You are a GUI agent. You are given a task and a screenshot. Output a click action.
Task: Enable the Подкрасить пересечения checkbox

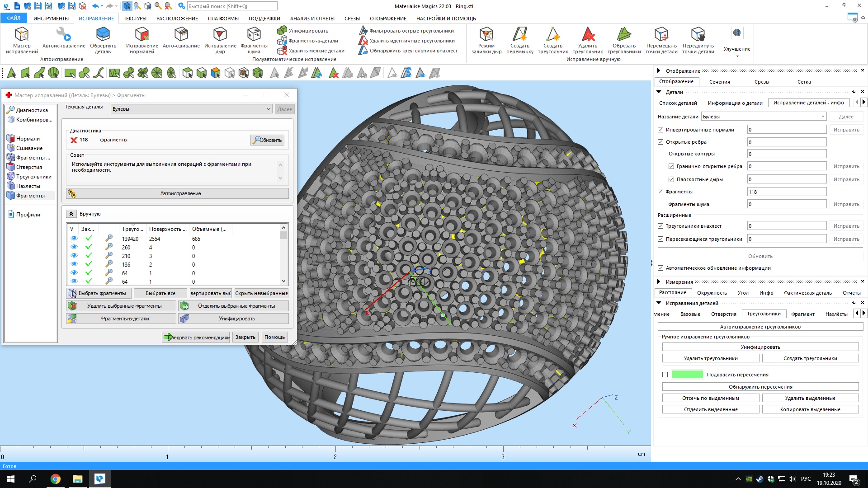click(x=665, y=375)
